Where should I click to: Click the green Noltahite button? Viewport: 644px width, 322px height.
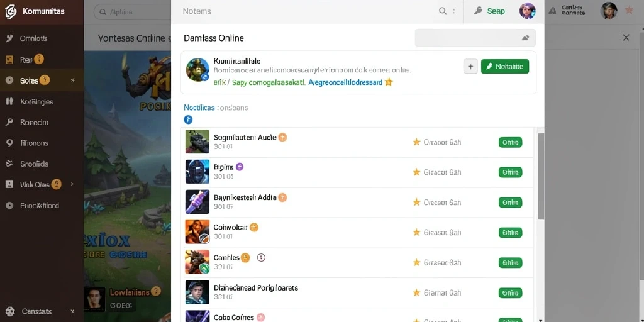[x=505, y=66]
